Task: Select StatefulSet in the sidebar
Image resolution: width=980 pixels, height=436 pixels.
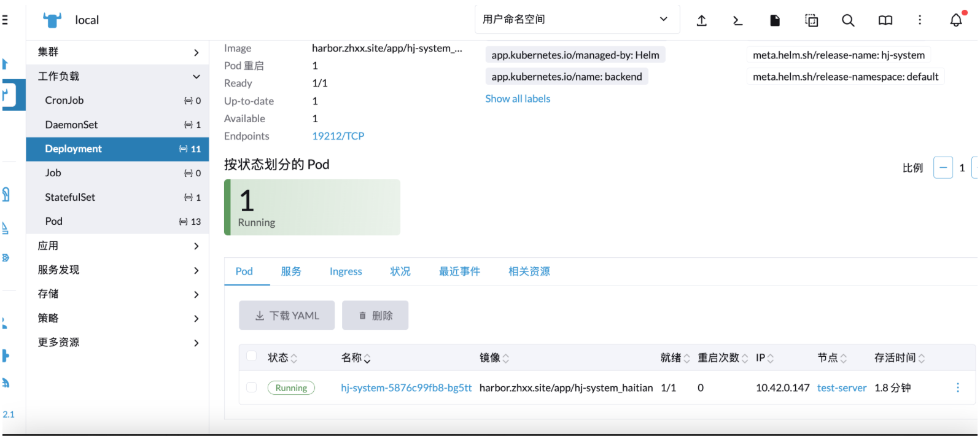Action: pos(70,197)
